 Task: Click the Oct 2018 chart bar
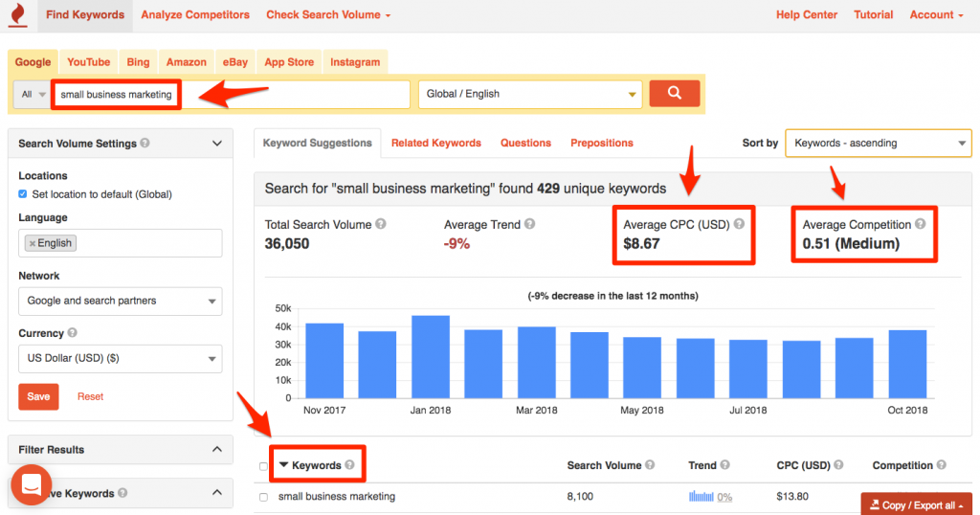tap(907, 364)
